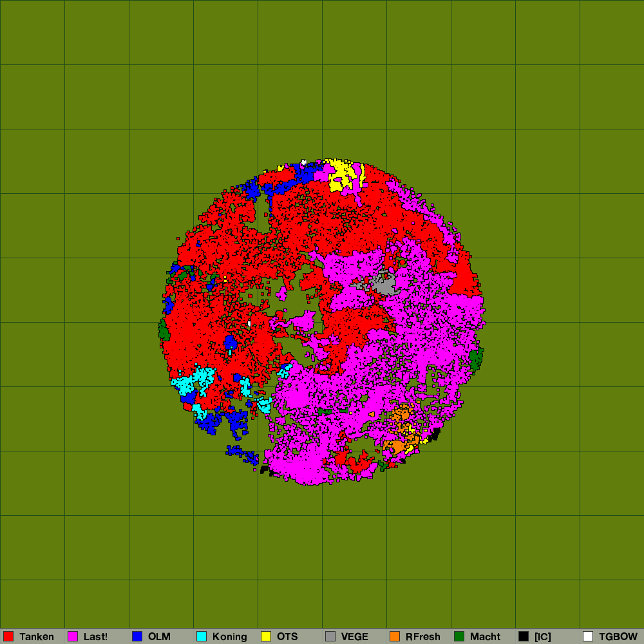Select the 'TGBOW' legend label
This screenshot has height=644, width=644.
coord(618,637)
